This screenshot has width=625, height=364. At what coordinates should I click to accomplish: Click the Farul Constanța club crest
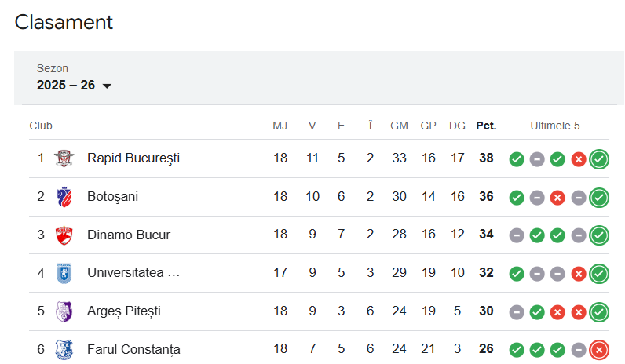click(x=64, y=349)
